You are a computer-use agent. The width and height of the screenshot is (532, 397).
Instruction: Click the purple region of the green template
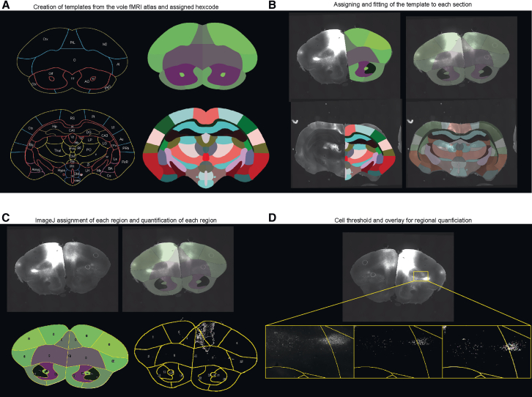178,75
